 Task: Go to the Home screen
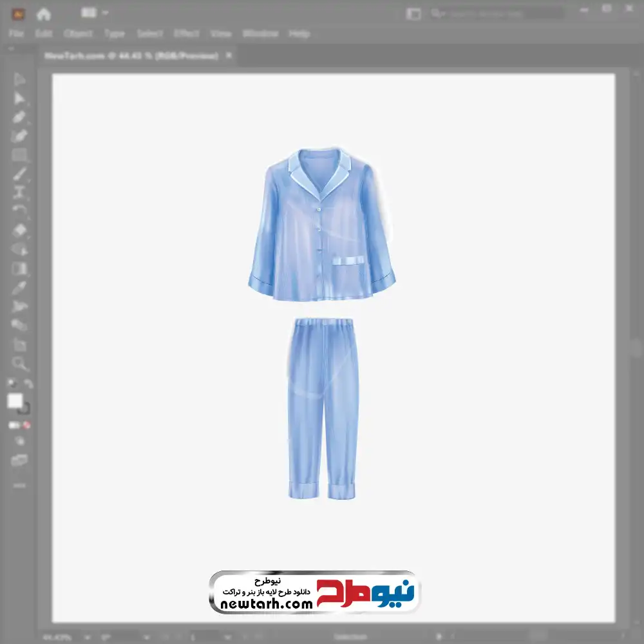tap(44, 14)
